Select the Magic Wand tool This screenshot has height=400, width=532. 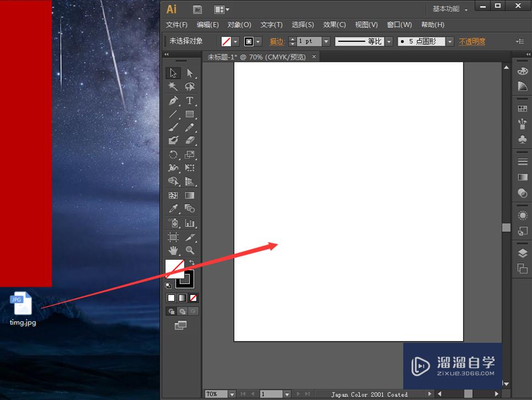click(x=173, y=86)
